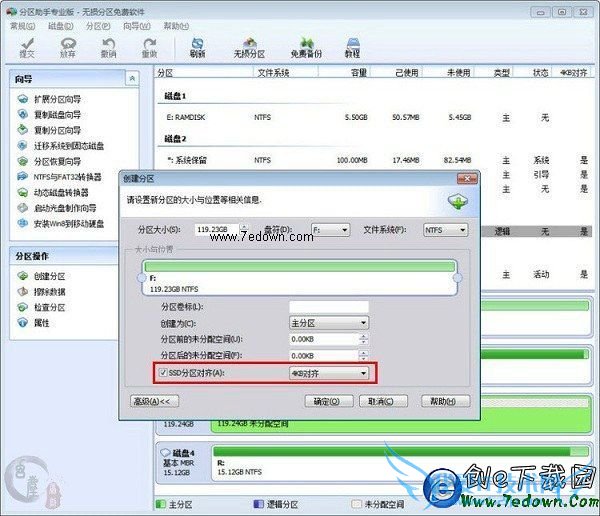600x516 pixels.
Task: Open the 磁盘 menu
Action: click(60, 26)
